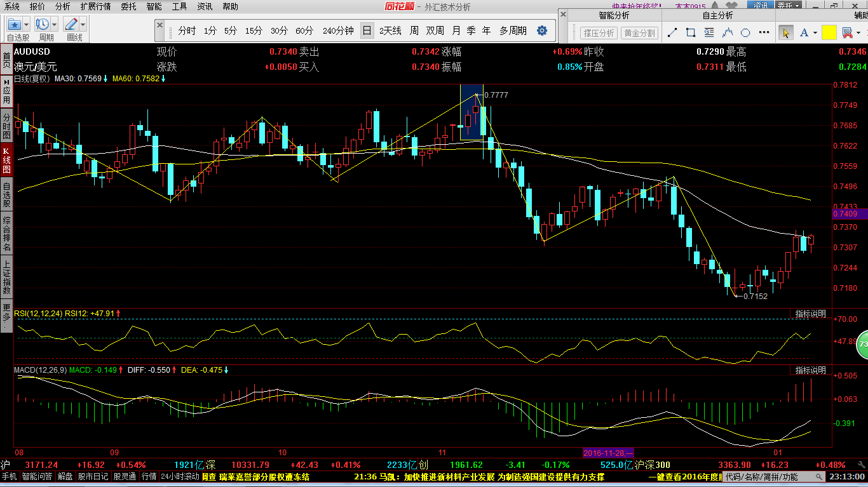The image size is (868, 487).
Task: Click the 自选股 star folder icon
Action: pos(15,25)
